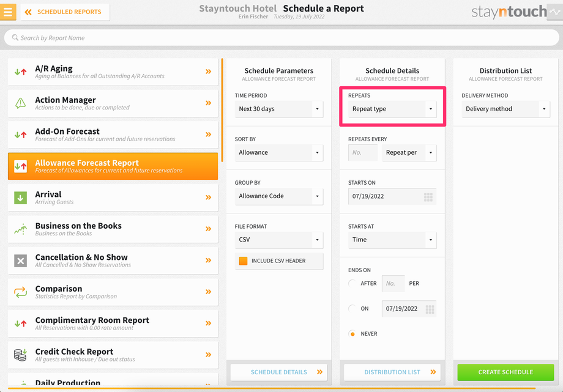Click the Ends On date field
This screenshot has height=392, width=563.
tap(409, 309)
